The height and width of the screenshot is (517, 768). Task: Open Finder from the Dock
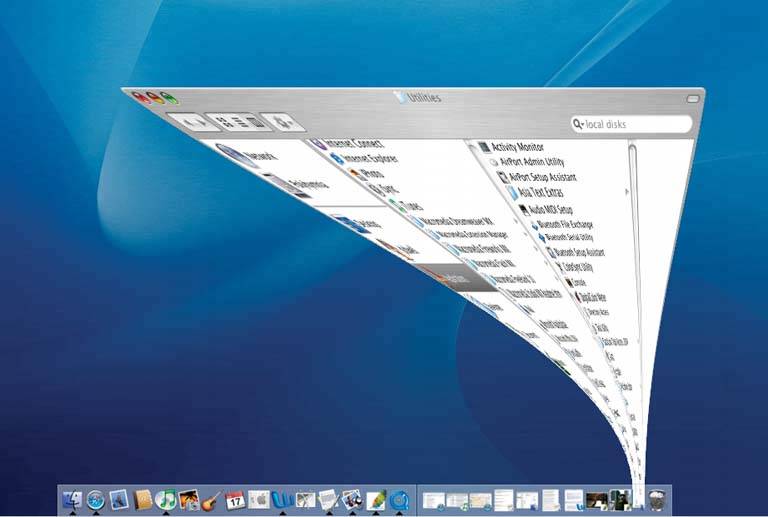pyautogui.click(x=74, y=498)
